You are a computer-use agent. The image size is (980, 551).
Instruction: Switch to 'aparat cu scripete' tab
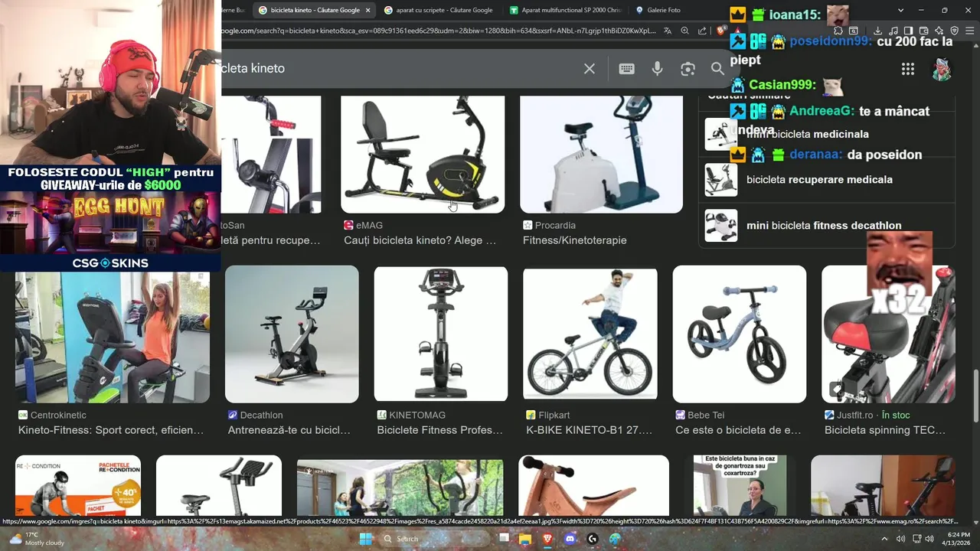[438, 10]
